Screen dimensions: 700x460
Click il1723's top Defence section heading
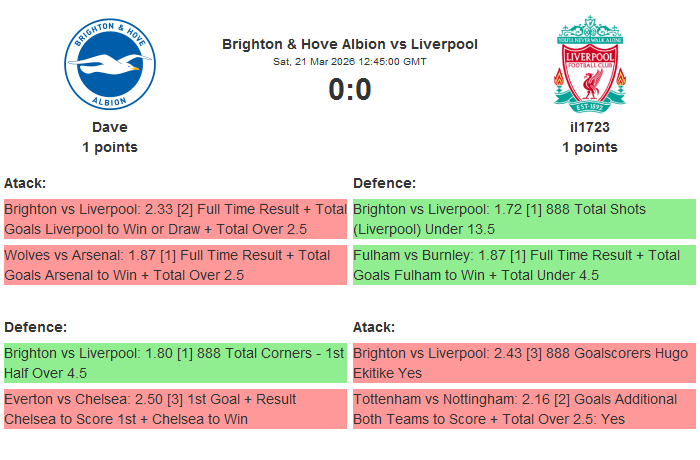[385, 183]
